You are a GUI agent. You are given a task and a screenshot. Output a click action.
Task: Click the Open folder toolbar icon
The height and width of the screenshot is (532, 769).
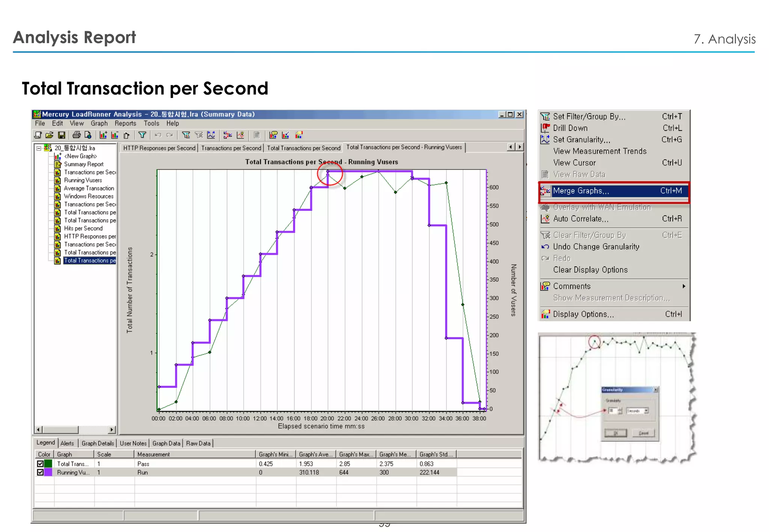pos(50,135)
